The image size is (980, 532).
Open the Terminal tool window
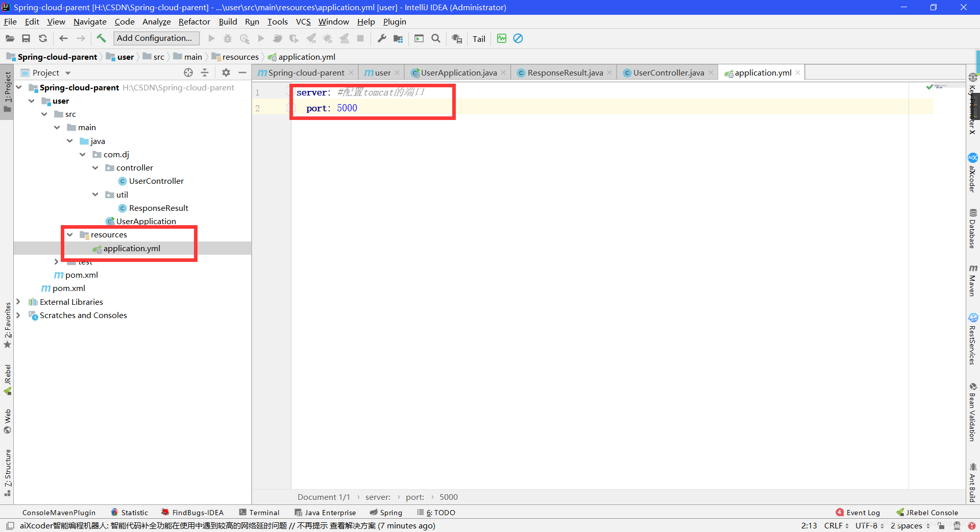259,513
